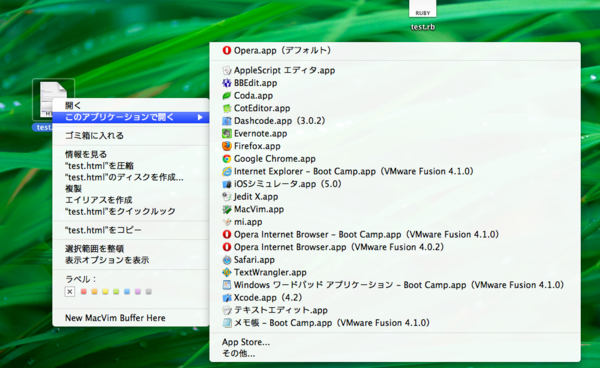Apply the green label color
Screen dimensions: 600x368
click(x=116, y=292)
